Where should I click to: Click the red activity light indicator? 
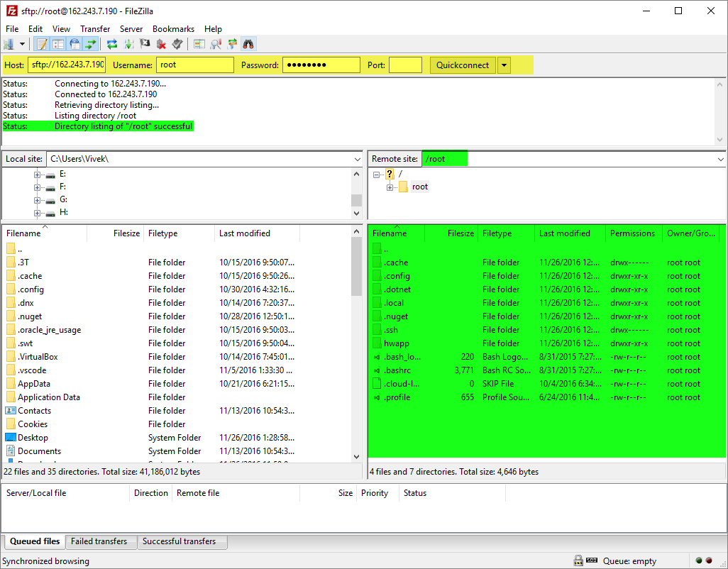(709, 560)
